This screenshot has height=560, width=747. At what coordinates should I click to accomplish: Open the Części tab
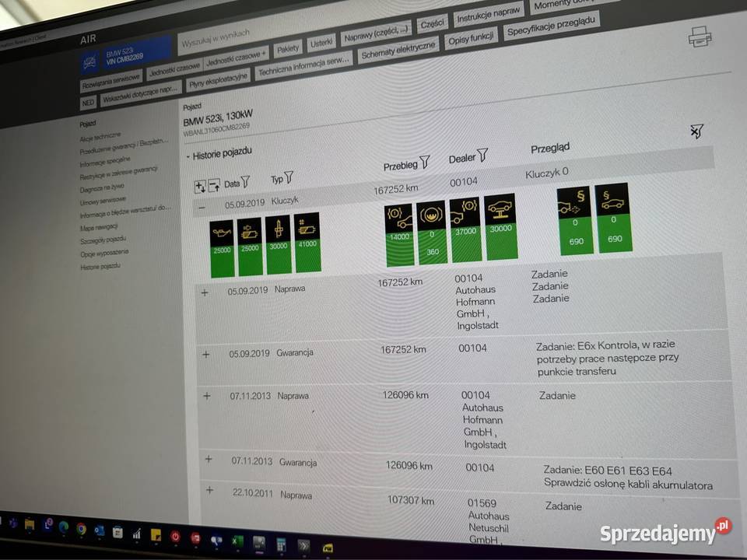coord(432,24)
